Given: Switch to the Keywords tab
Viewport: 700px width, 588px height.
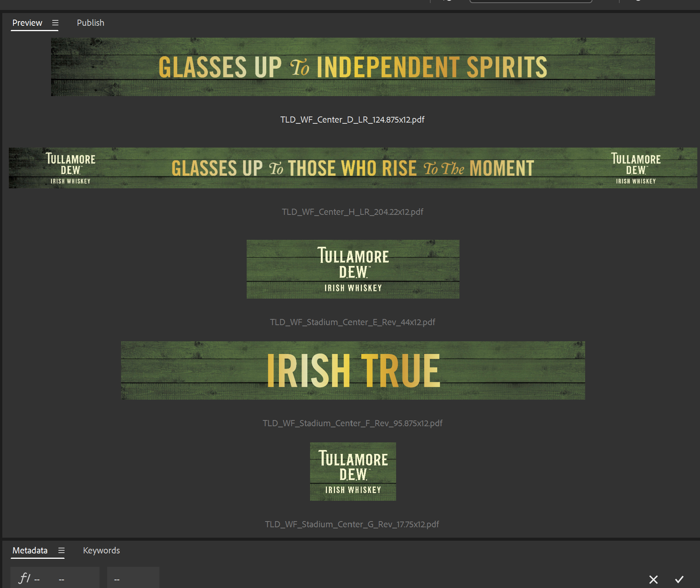Looking at the screenshot, I should click(x=101, y=550).
